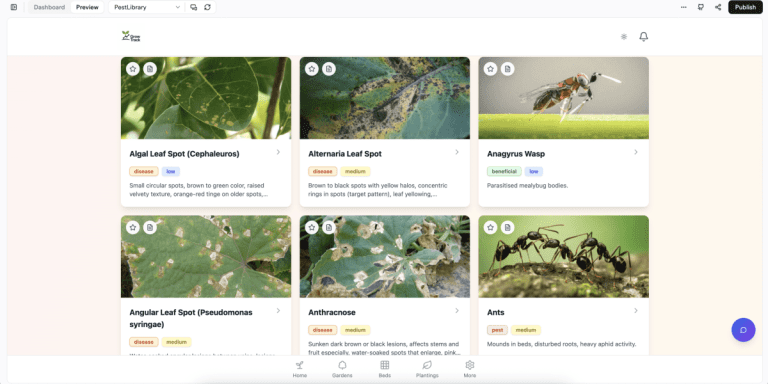
Task: Click the GrowTrack logo
Action: [x=131, y=36]
